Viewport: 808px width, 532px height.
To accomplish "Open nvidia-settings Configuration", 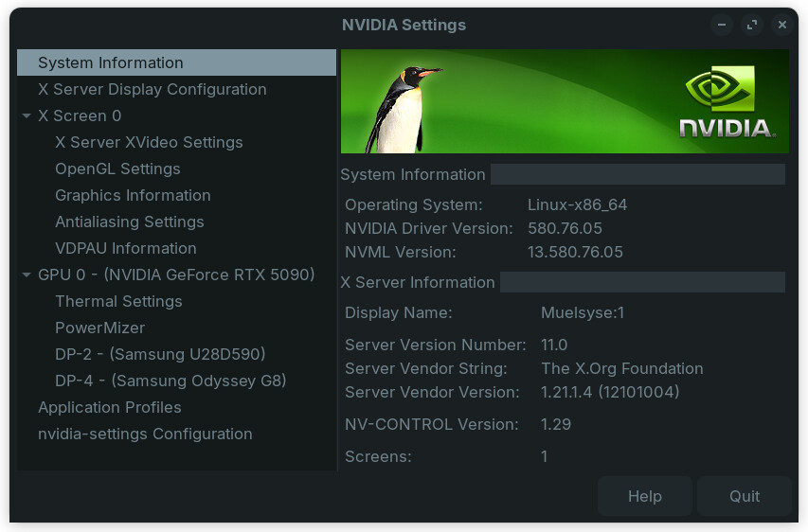I will pyautogui.click(x=145, y=434).
